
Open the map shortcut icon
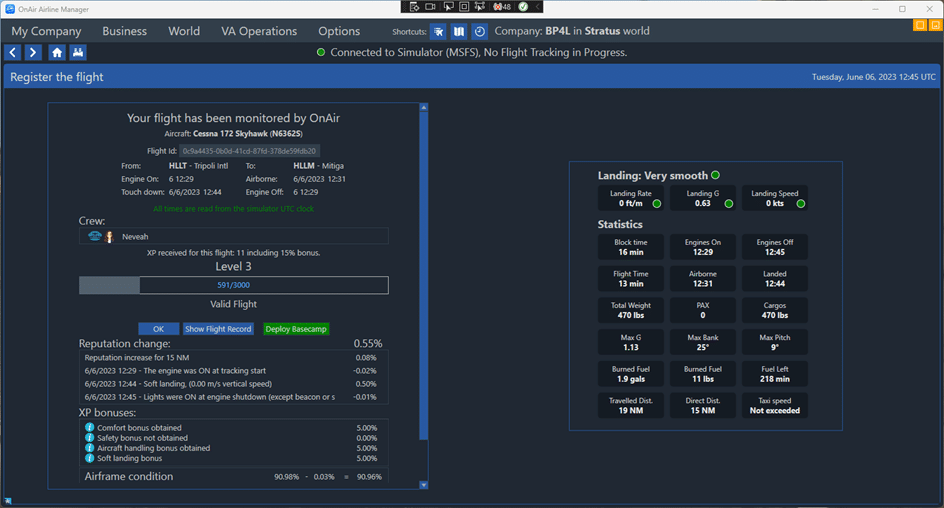[x=459, y=32]
